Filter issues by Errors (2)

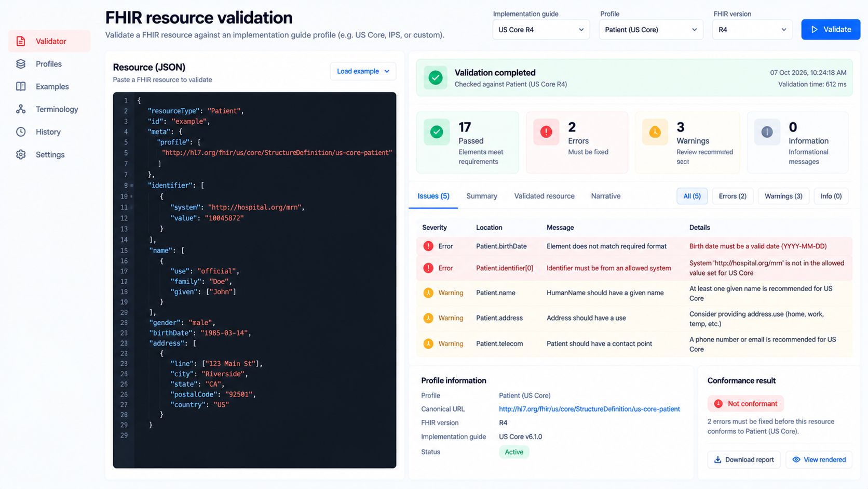coord(733,196)
